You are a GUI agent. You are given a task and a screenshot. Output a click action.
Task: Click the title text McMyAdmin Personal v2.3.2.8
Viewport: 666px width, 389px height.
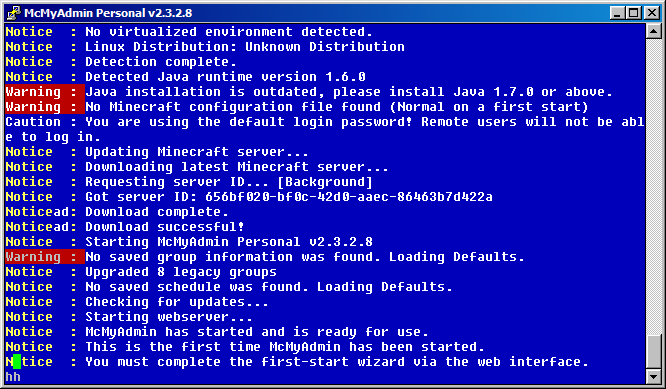pos(108,13)
